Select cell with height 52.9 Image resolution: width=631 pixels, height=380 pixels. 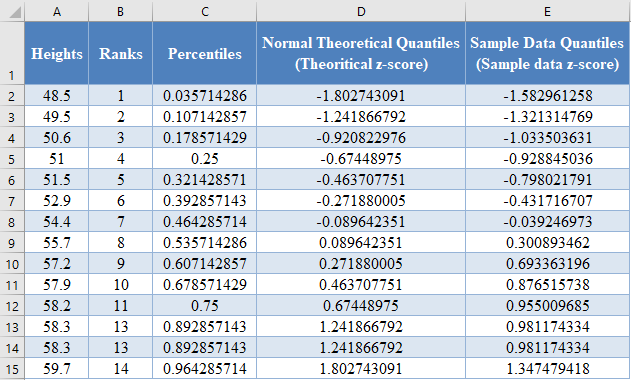(x=57, y=200)
